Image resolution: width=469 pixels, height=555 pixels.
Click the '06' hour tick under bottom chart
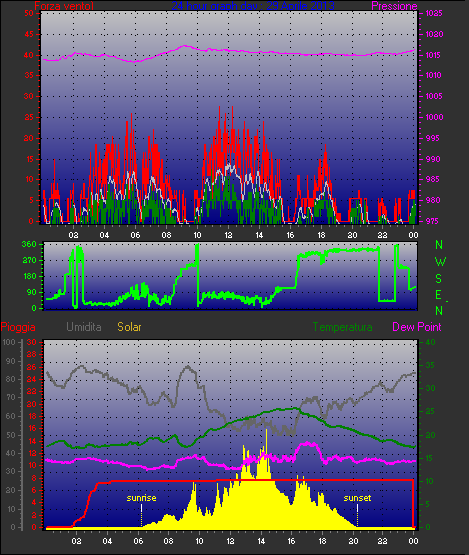click(138, 541)
